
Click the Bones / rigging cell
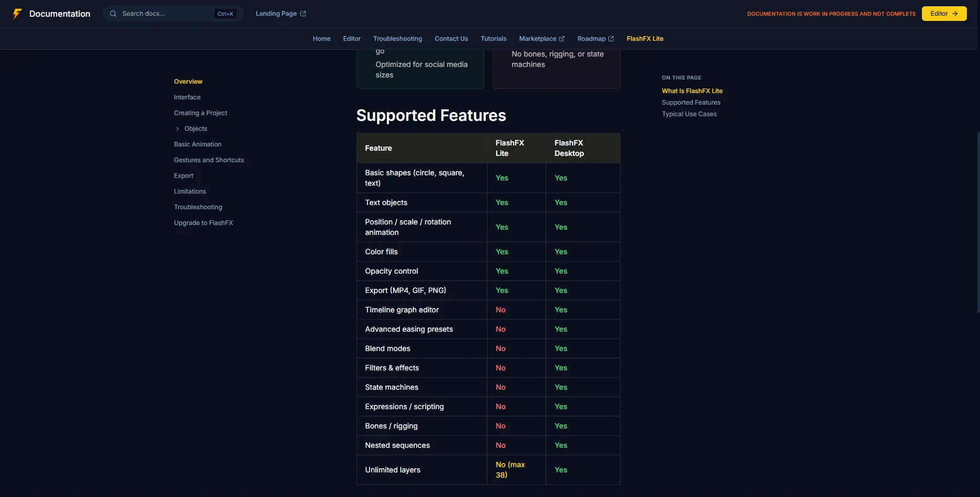(x=422, y=426)
